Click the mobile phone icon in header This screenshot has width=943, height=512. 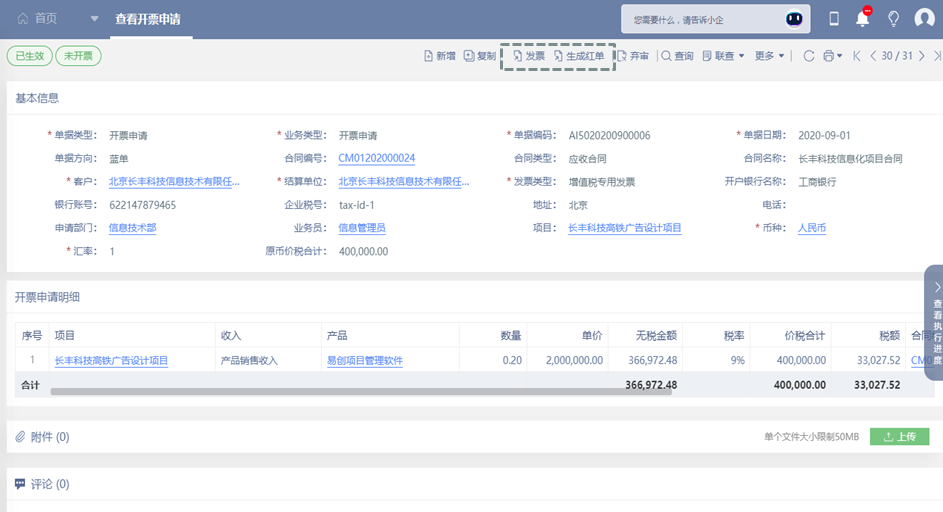click(834, 18)
